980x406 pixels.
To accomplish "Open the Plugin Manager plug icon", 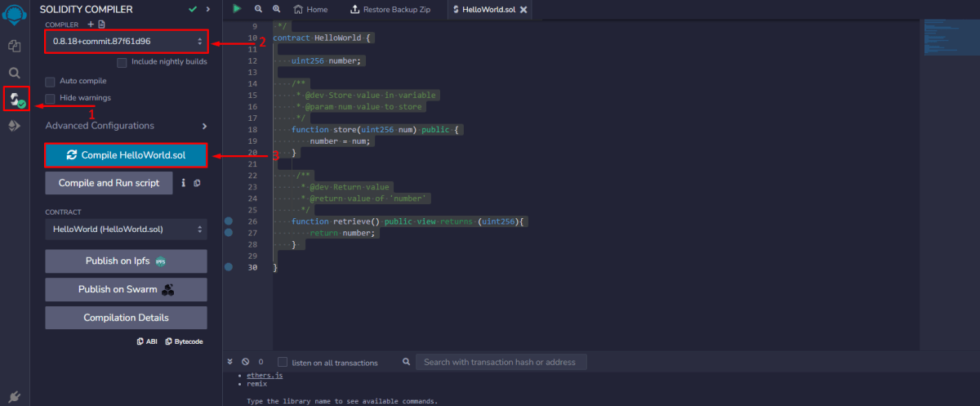I will pyautogui.click(x=14, y=396).
